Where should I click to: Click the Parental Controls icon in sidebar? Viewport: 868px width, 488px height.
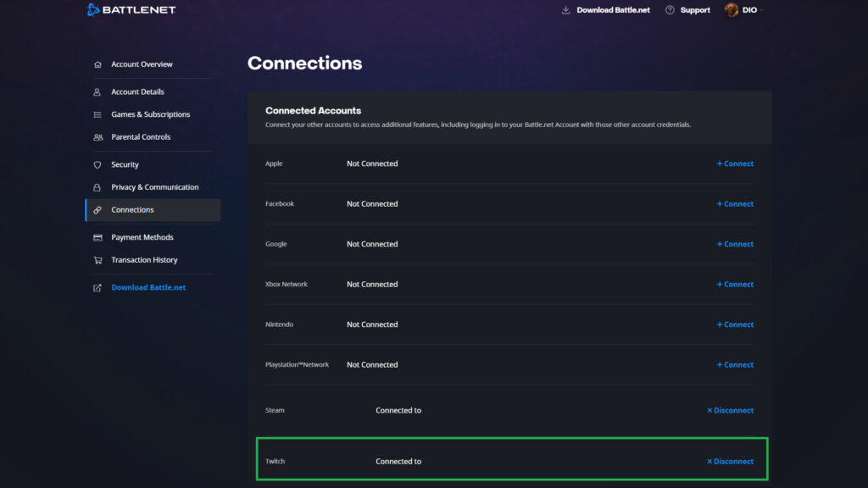97,136
